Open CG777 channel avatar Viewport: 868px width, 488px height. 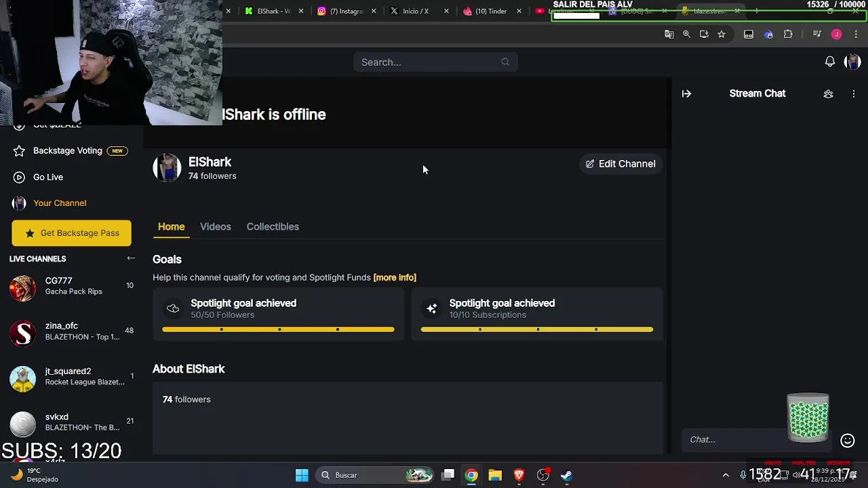click(22, 287)
